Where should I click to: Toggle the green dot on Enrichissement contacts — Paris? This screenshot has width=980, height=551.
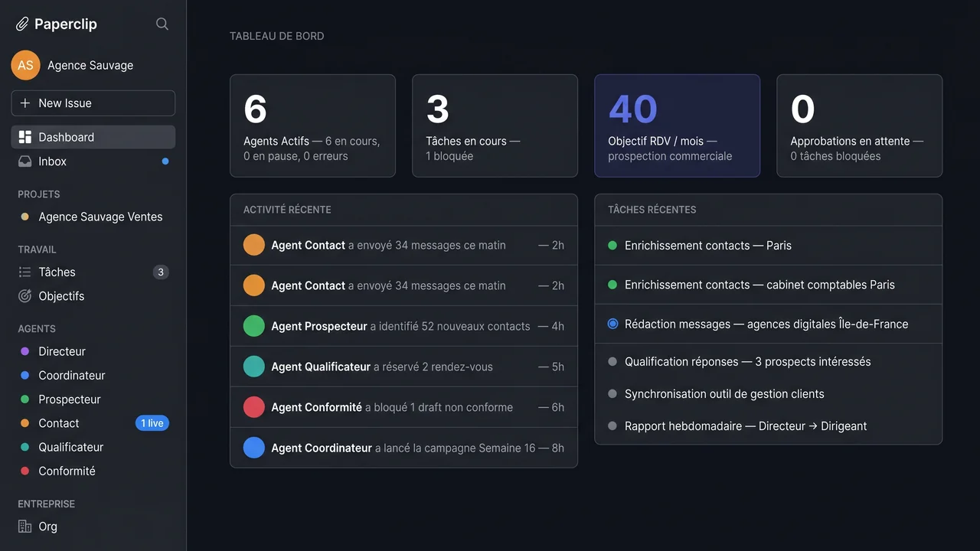[x=612, y=246]
